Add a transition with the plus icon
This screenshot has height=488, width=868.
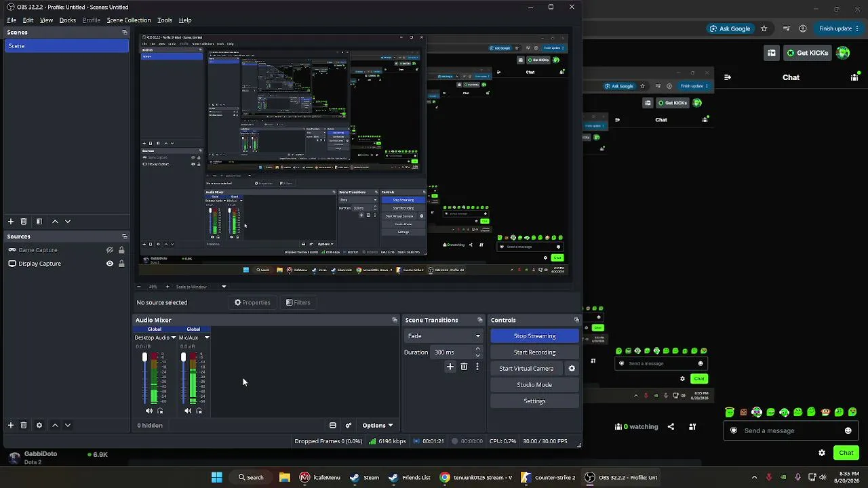tap(450, 367)
